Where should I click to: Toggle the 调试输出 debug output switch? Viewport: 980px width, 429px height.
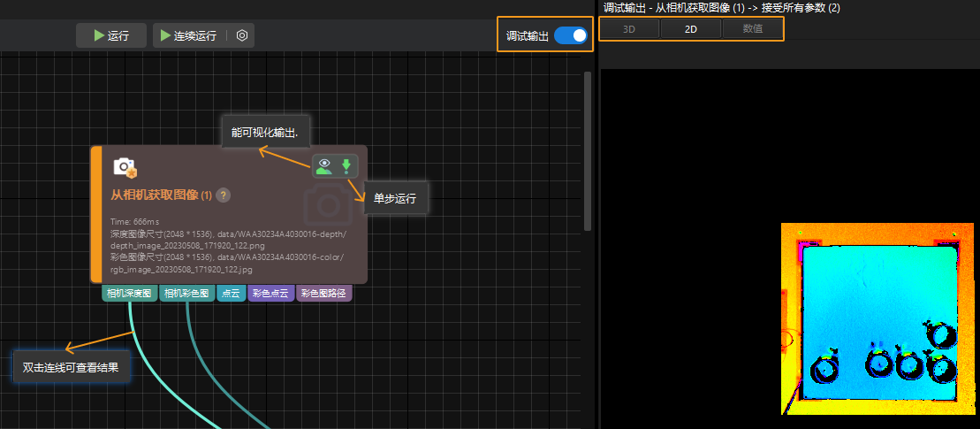click(x=571, y=36)
